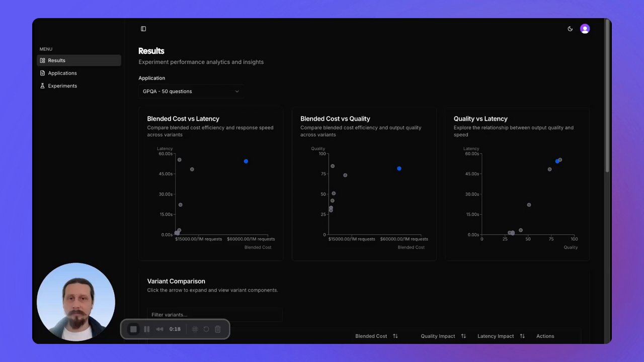The height and width of the screenshot is (362, 644).
Task: Click the sort arrows next to Quality Impact
Action: 463,336
